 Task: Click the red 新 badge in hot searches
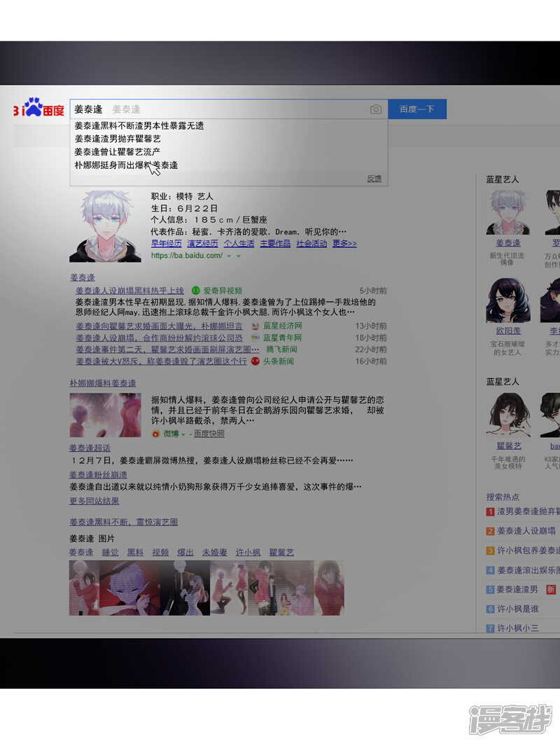coord(551,590)
